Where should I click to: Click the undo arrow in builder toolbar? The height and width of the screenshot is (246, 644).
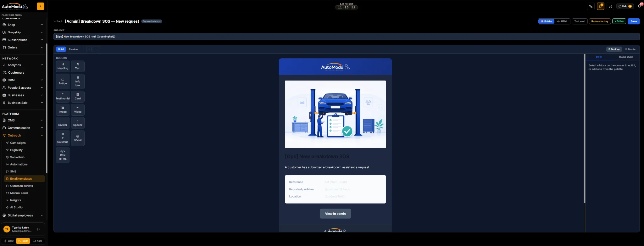tap(89, 49)
